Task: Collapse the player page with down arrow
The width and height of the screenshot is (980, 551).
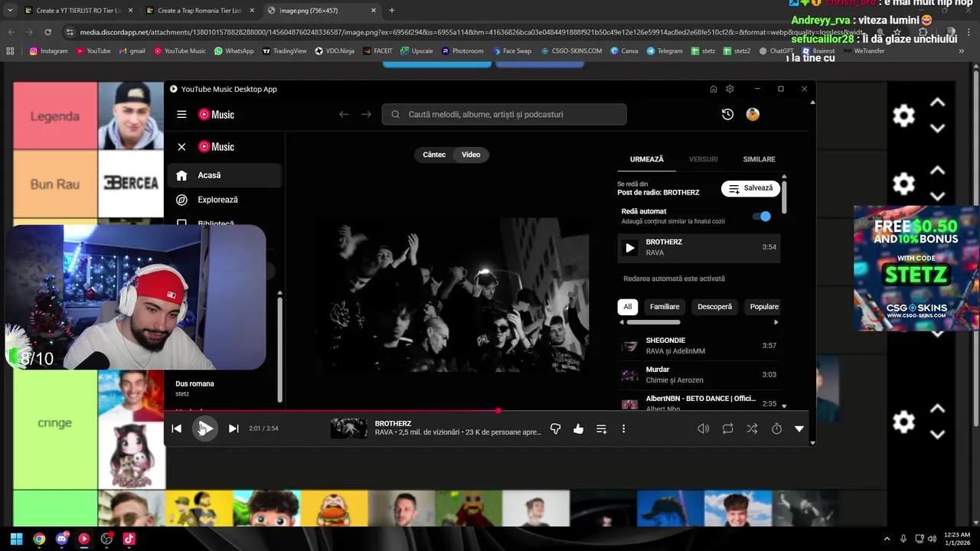Action: pyautogui.click(x=799, y=429)
